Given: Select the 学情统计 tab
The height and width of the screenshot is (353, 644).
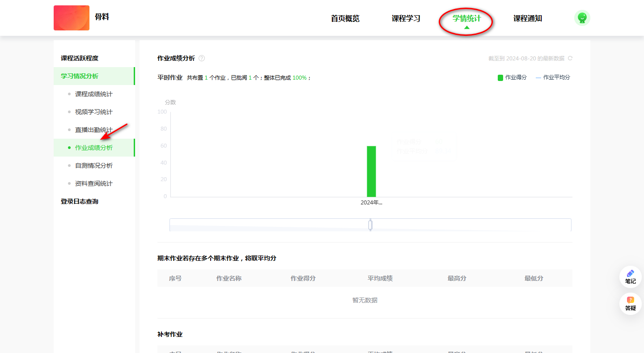Looking at the screenshot, I should 466,19.
